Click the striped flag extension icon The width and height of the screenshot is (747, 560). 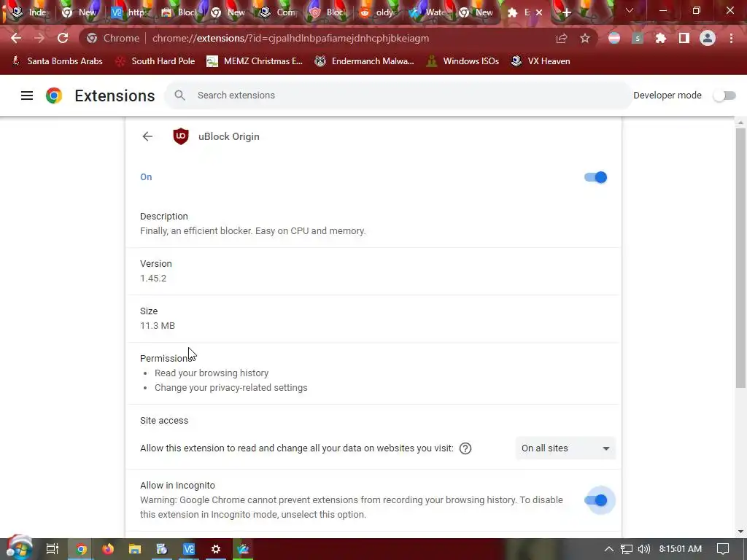tap(614, 38)
